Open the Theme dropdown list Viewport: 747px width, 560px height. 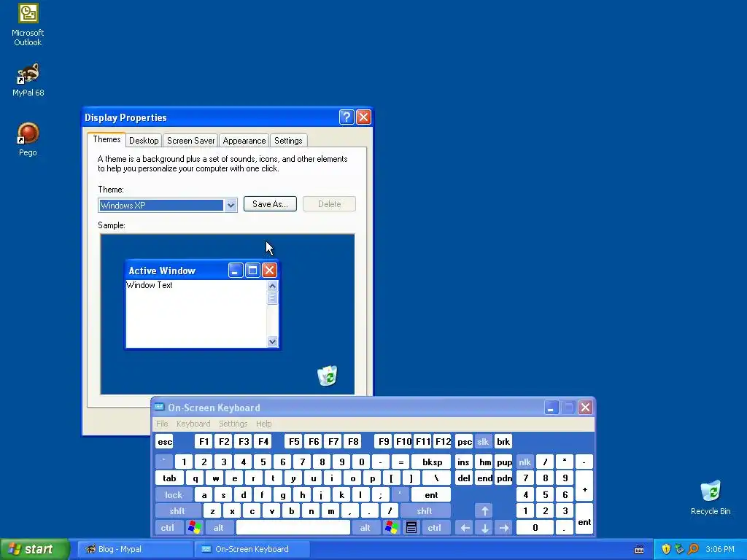click(231, 205)
